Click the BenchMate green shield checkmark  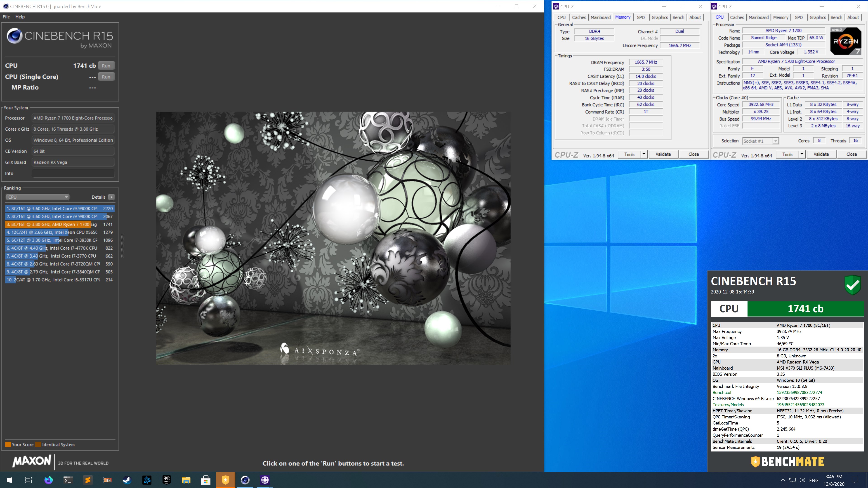[853, 285]
